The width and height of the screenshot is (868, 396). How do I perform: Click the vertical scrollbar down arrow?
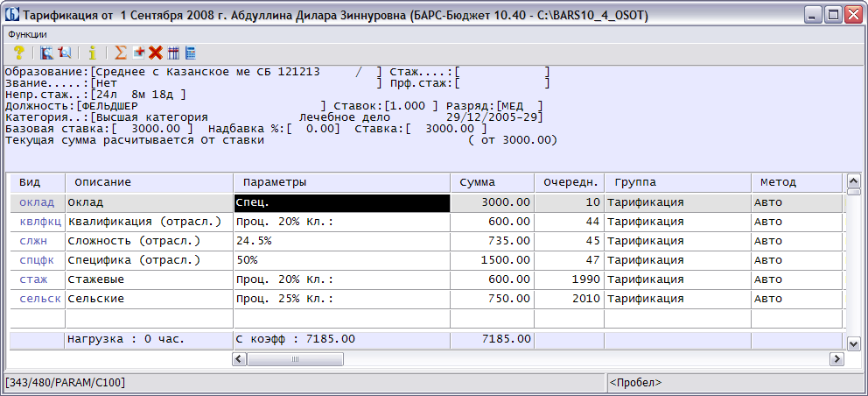tap(854, 343)
